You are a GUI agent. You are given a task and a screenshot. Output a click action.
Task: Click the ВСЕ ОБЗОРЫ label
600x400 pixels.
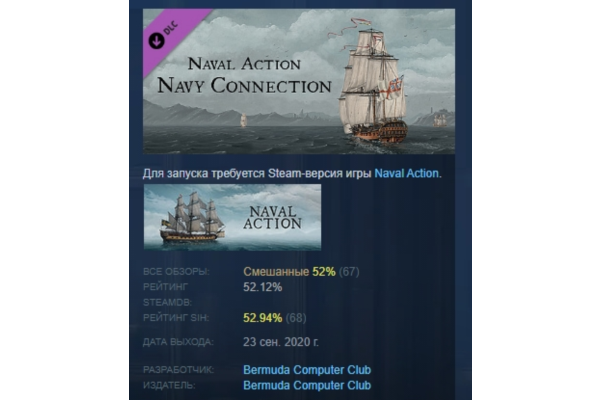176,272
